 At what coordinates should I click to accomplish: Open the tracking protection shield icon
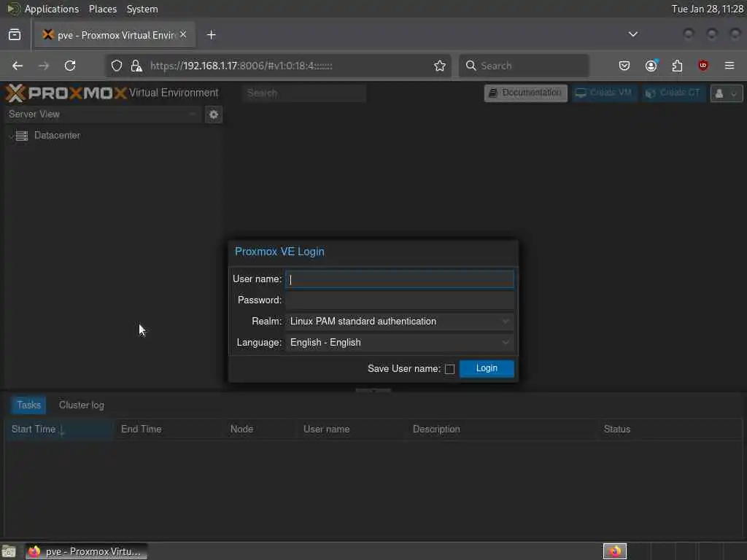[117, 66]
